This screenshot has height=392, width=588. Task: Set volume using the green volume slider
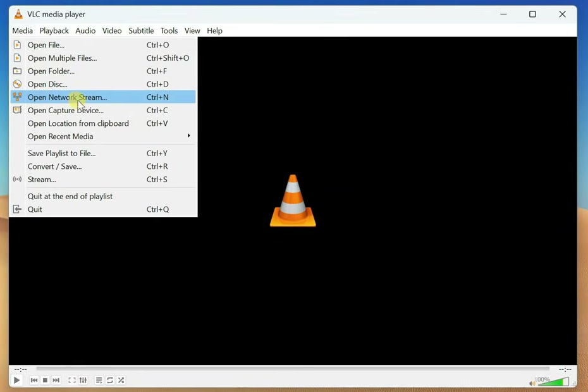pyautogui.click(x=553, y=382)
